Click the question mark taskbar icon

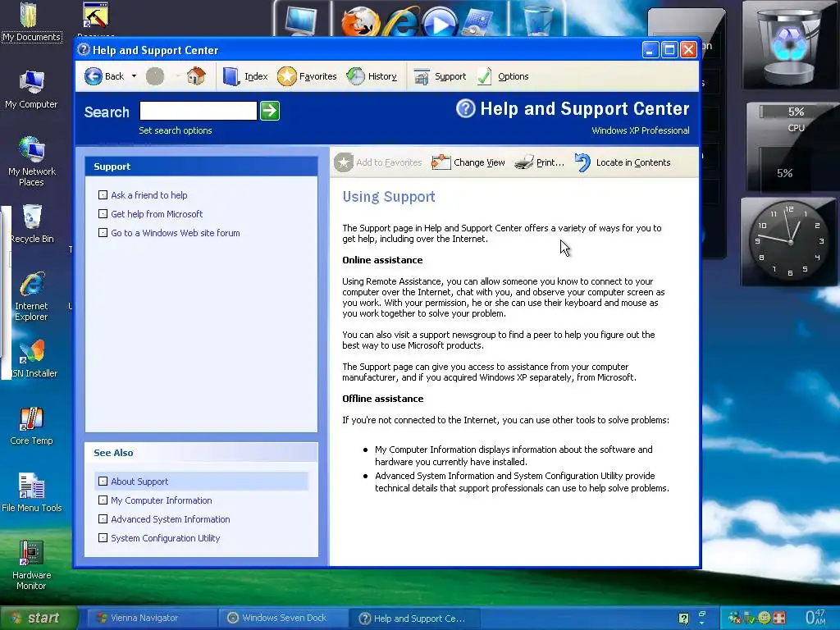[x=683, y=619]
